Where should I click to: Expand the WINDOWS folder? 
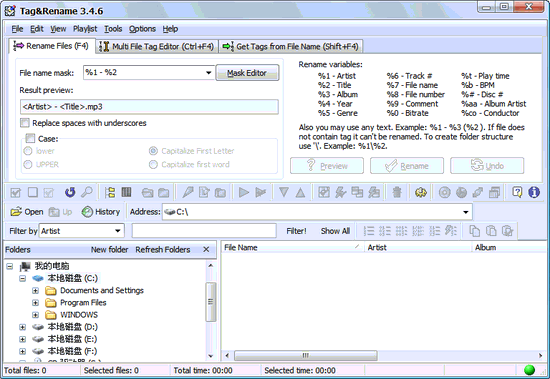pos(35,315)
